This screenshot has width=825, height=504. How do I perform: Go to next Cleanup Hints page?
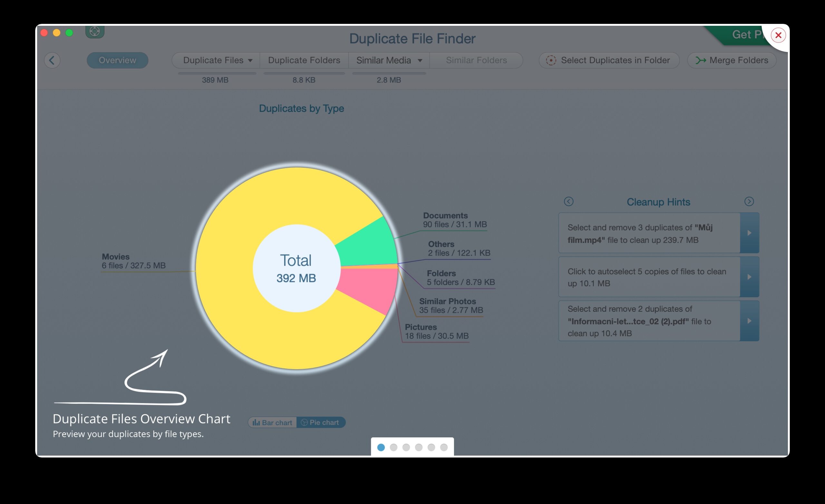(x=749, y=202)
